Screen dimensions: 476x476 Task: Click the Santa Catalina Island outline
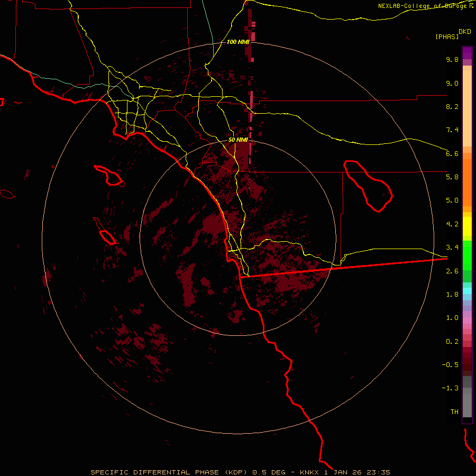point(109,176)
